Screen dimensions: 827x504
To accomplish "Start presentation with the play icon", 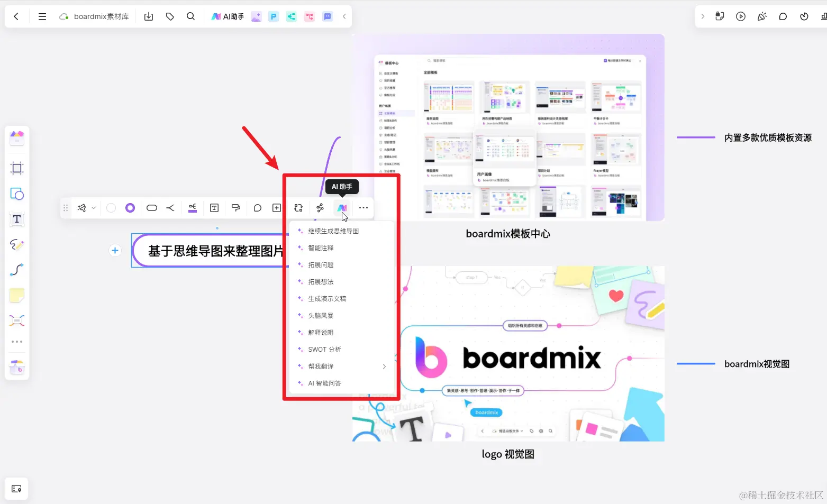I will click(741, 16).
